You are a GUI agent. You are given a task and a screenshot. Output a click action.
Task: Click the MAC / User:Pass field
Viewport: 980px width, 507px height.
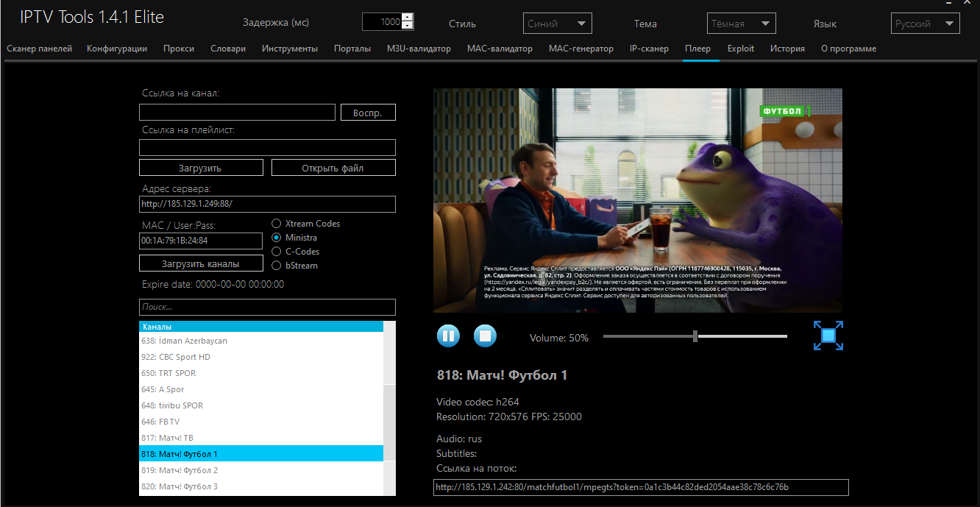pos(201,241)
